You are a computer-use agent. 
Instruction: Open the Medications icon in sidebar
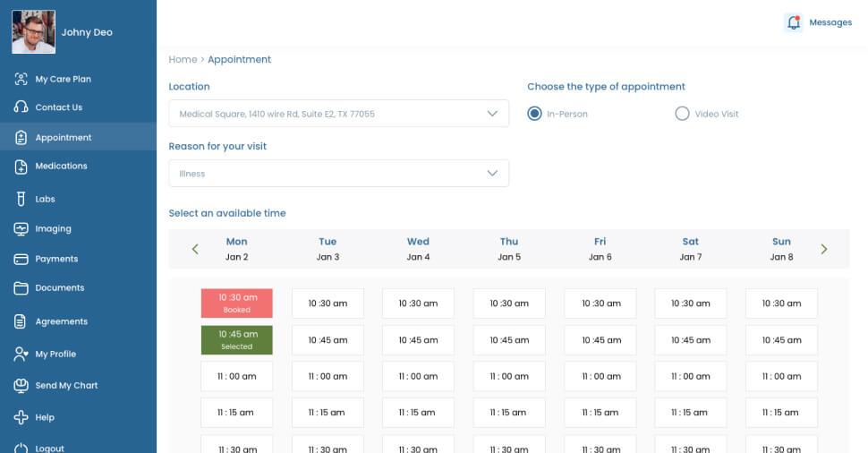[21, 167]
